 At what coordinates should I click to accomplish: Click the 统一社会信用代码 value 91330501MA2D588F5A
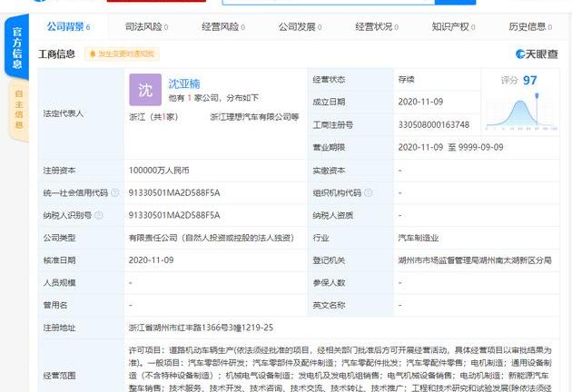tap(174, 192)
